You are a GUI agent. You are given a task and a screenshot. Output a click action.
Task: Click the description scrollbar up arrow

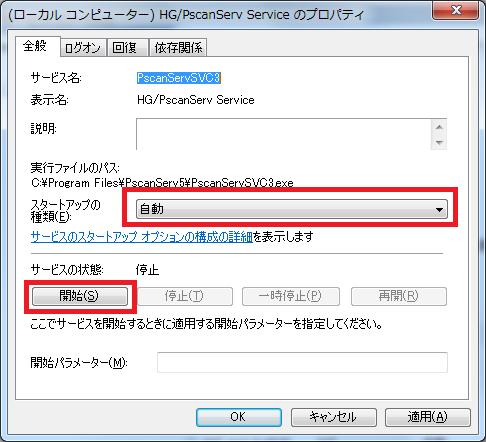click(439, 127)
